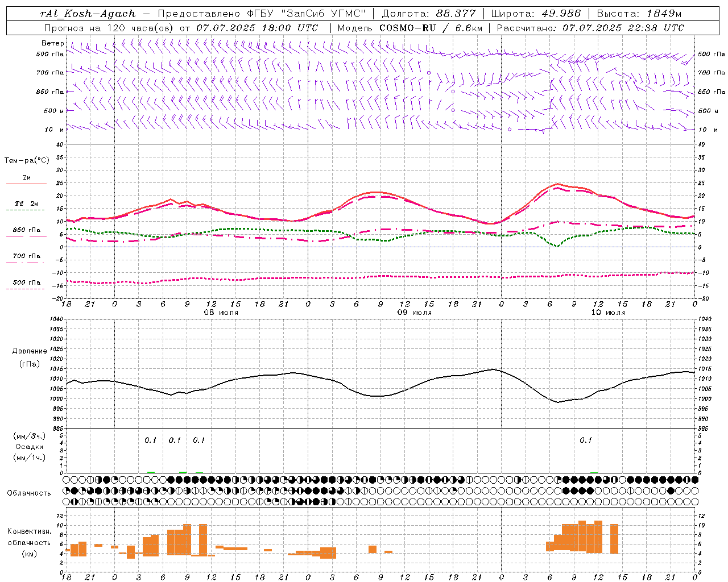The image size is (728, 582).
Task: Click the left 700 гПа wind level label
Action: pyautogui.click(x=51, y=73)
